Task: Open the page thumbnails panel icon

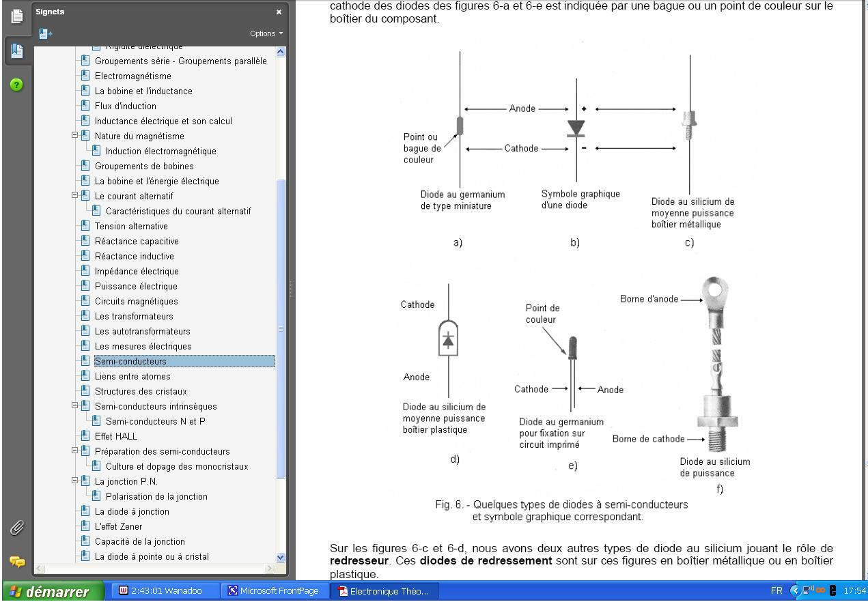Action: (x=18, y=15)
